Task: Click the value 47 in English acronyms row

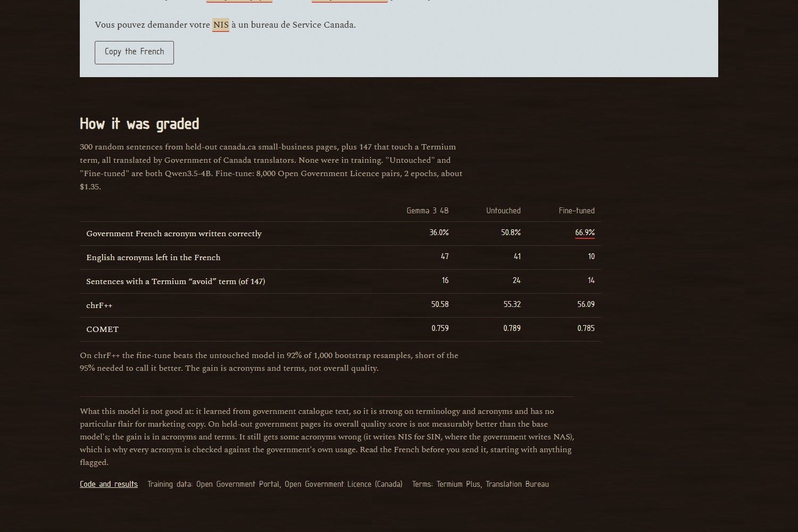Action: pos(445,256)
